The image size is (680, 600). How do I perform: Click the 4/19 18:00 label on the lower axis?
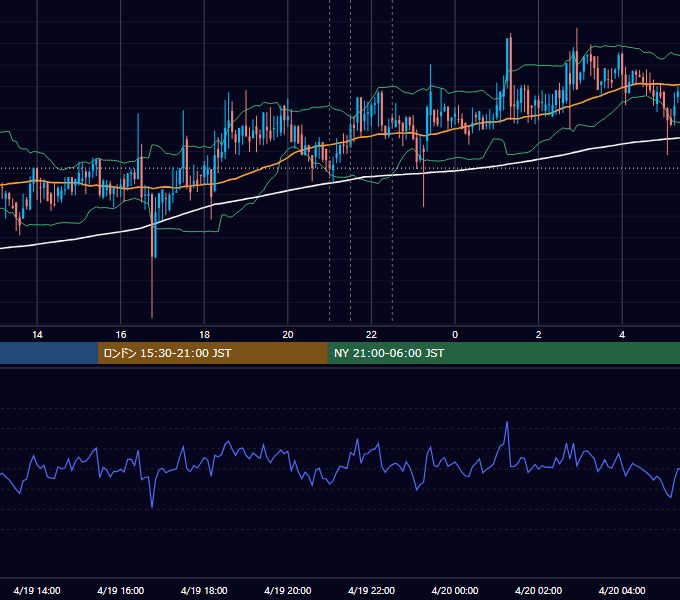[x=204, y=590]
